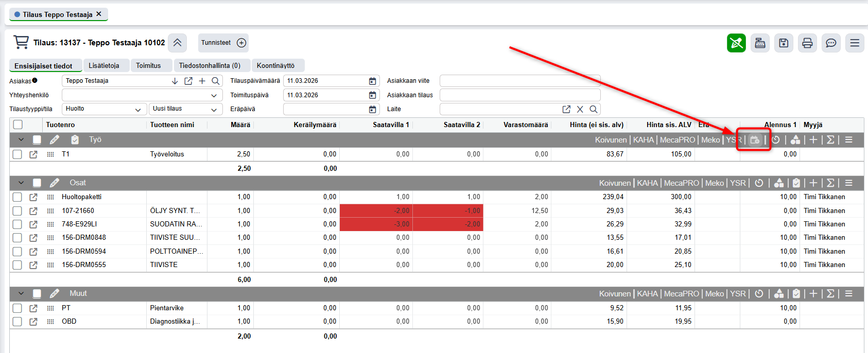
Task: Print the order using the printer icon
Action: pos(807,43)
